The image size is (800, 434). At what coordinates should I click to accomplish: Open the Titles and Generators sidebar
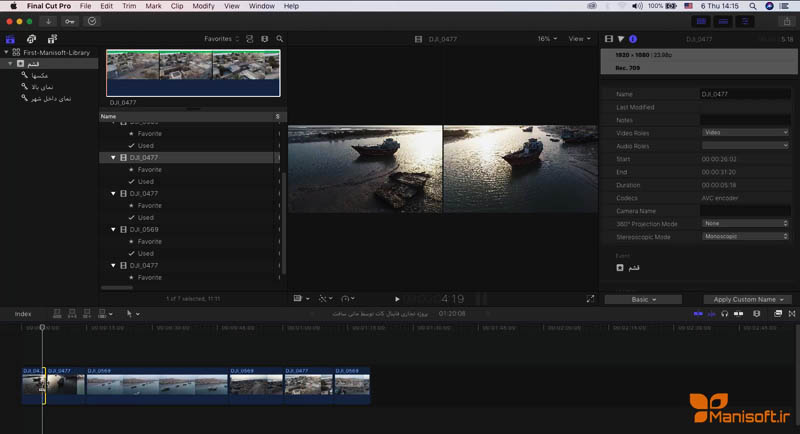click(x=52, y=39)
